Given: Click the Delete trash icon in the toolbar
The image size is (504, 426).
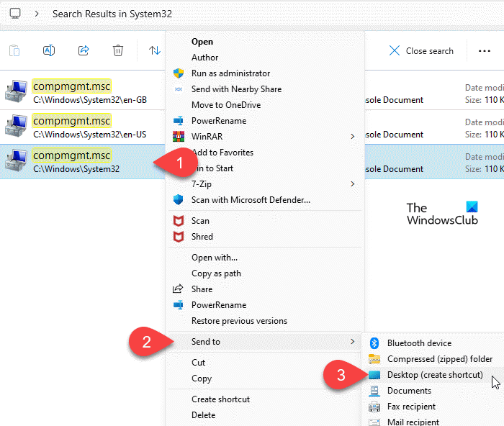Looking at the screenshot, I should (x=118, y=50).
